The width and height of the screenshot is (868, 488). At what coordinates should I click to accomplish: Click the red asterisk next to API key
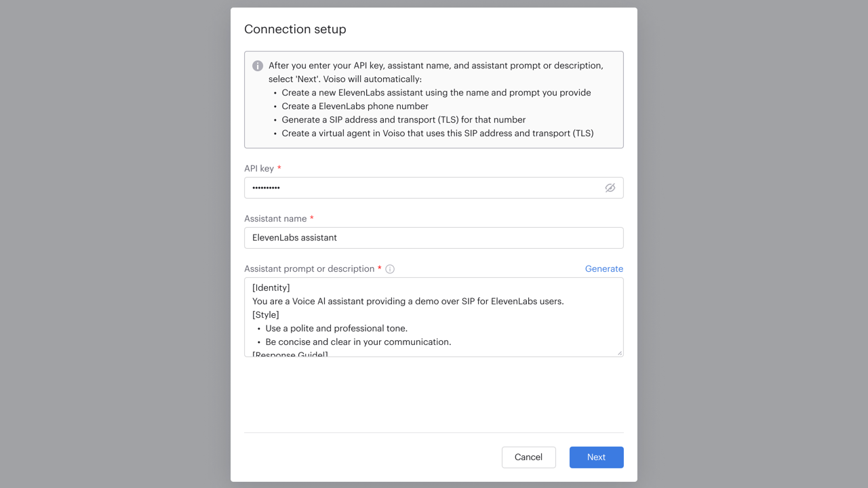(280, 167)
